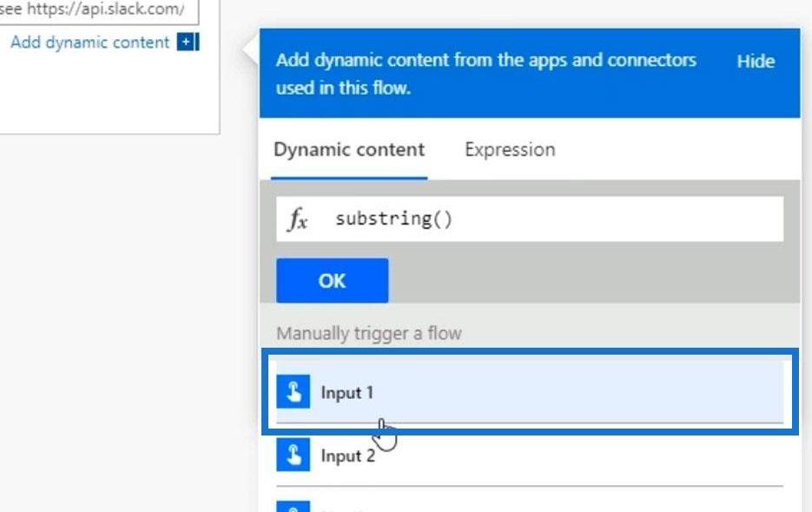Click the api.slack.com text field

98,10
